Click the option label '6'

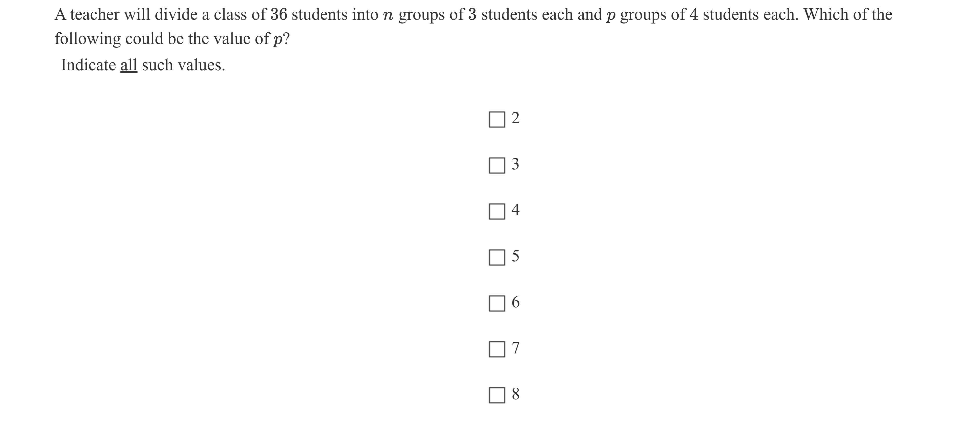(515, 302)
